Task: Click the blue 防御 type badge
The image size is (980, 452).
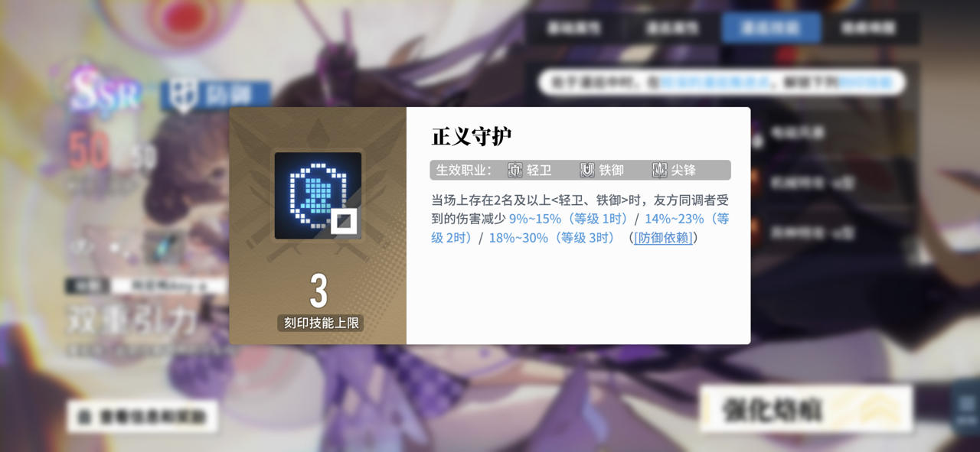Action: 215,96
